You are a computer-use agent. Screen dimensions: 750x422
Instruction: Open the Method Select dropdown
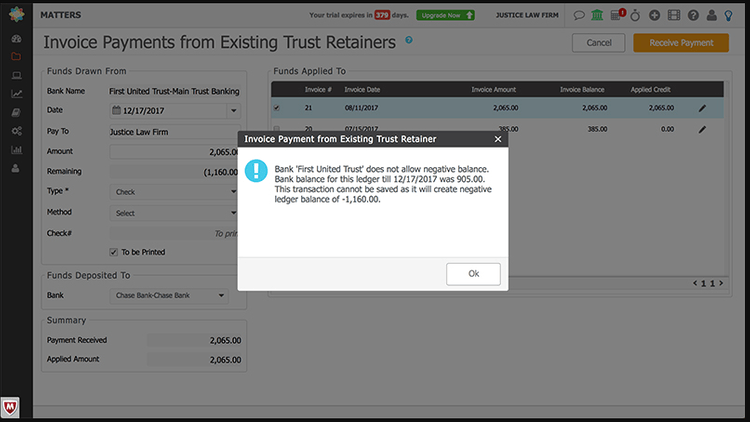coord(175,213)
